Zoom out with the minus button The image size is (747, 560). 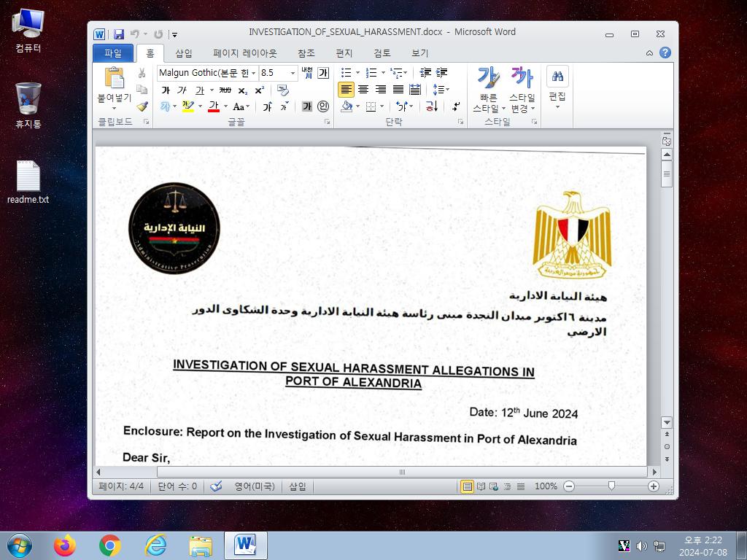(x=569, y=486)
